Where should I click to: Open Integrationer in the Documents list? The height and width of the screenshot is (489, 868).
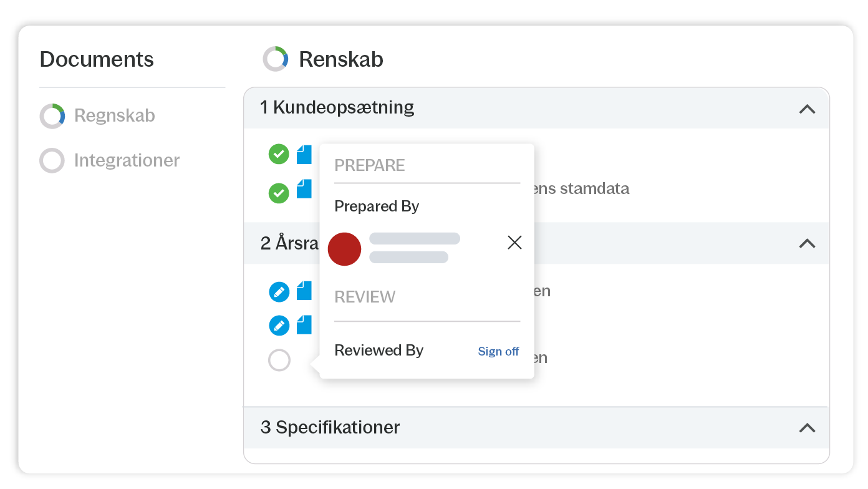pyautogui.click(x=127, y=160)
